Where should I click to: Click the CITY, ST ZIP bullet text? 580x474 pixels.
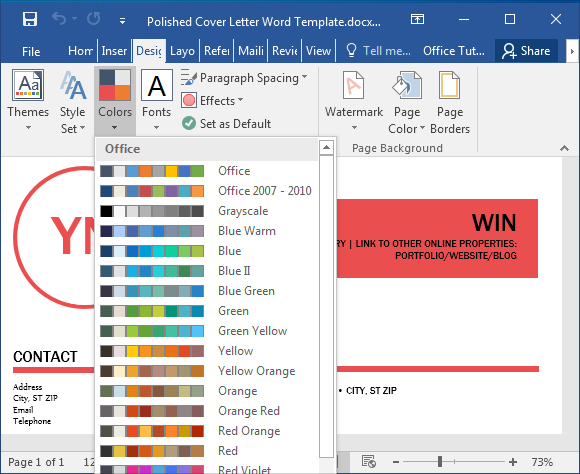pyautogui.click(x=371, y=391)
